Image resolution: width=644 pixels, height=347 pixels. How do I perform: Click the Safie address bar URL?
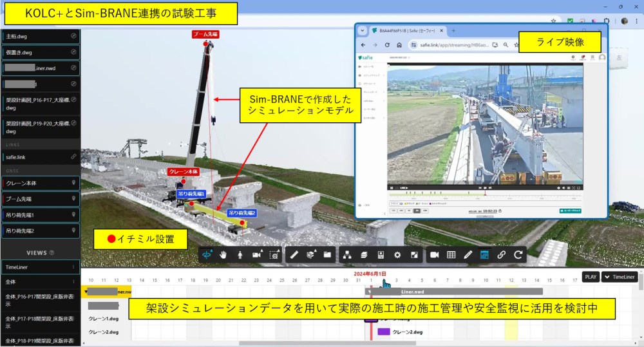tap(454, 45)
